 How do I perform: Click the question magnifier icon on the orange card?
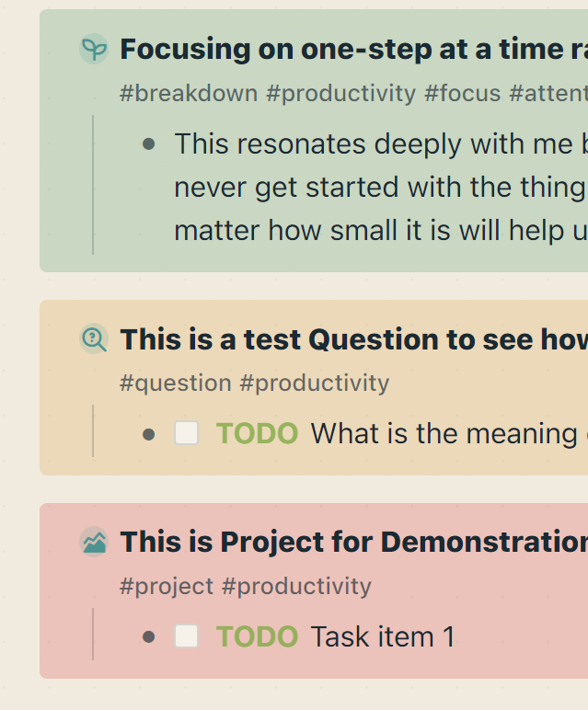coord(94,339)
